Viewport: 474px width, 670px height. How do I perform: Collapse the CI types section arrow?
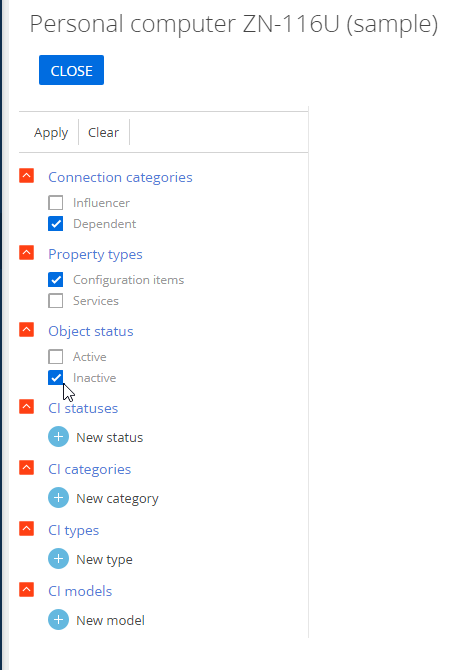(x=26, y=529)
